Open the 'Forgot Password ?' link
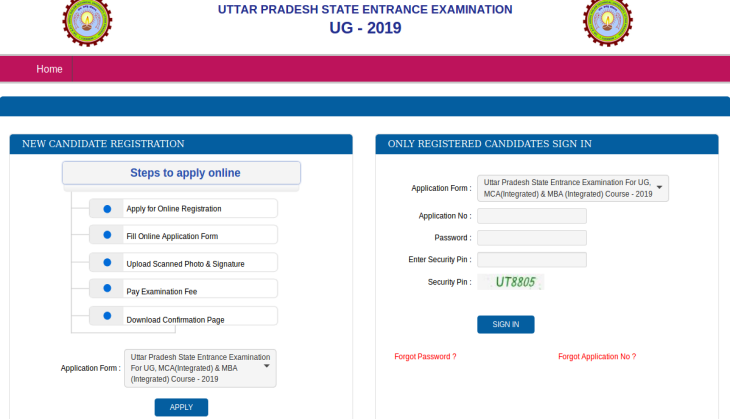This screenshot has width=730, height=419. (x=425, y=357)
